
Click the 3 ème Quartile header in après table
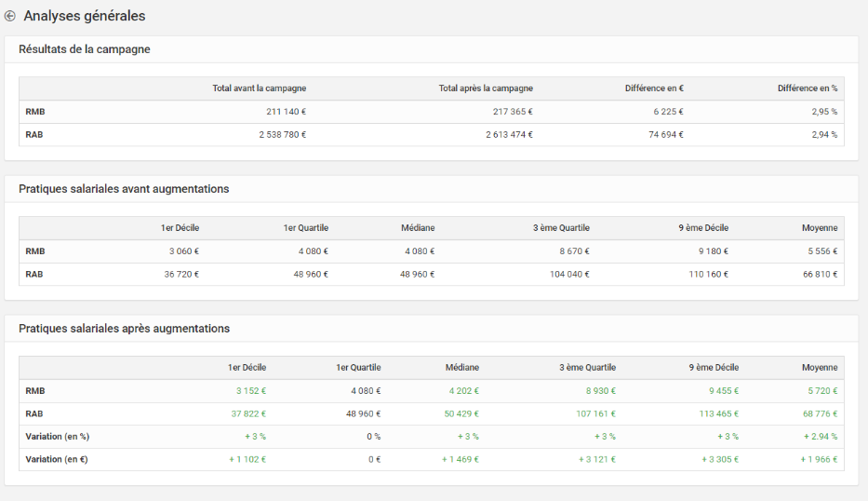pyautogui.click(x=587, y=368)
